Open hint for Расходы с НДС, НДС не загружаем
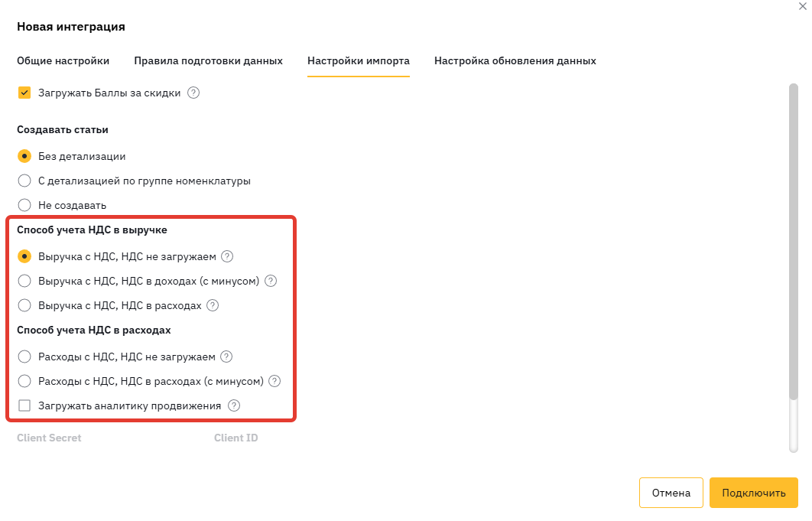This screenshot has width=812, height=521. coord(226,357)
